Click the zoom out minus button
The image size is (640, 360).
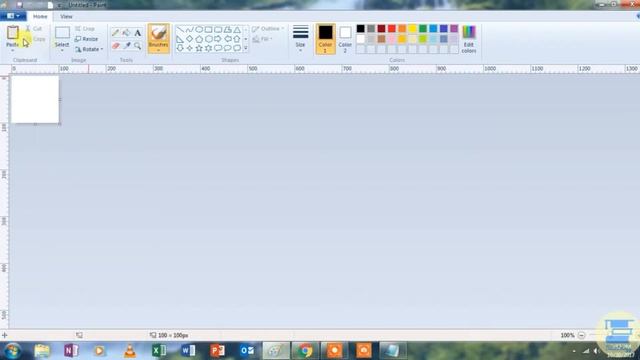pos(582,335)
